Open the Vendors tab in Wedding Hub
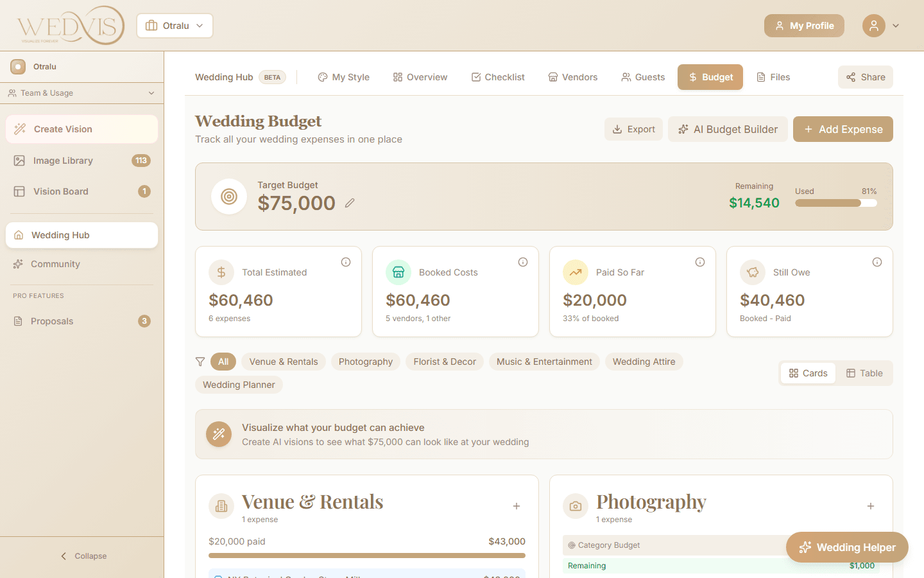This screenshot has height=578, width=924. [x=572, y=76]
